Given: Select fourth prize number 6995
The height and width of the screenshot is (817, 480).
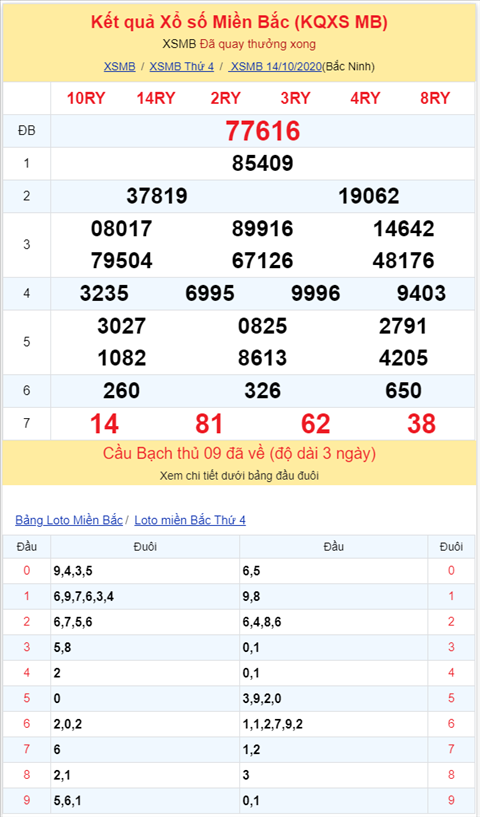Looking at the screenshot, I should pos(210,293).
